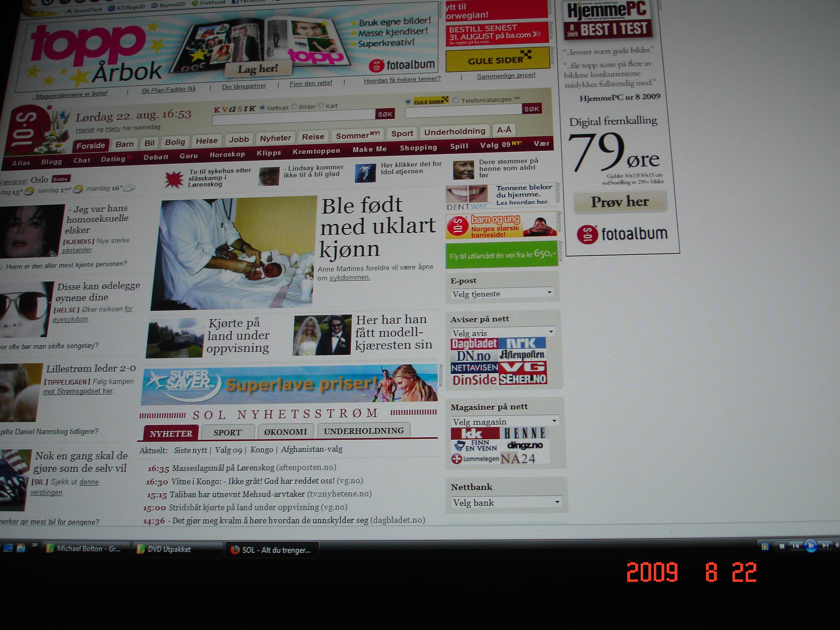Select the Kart radio button
Screen dimensions: 840x630
pos(321,106)
